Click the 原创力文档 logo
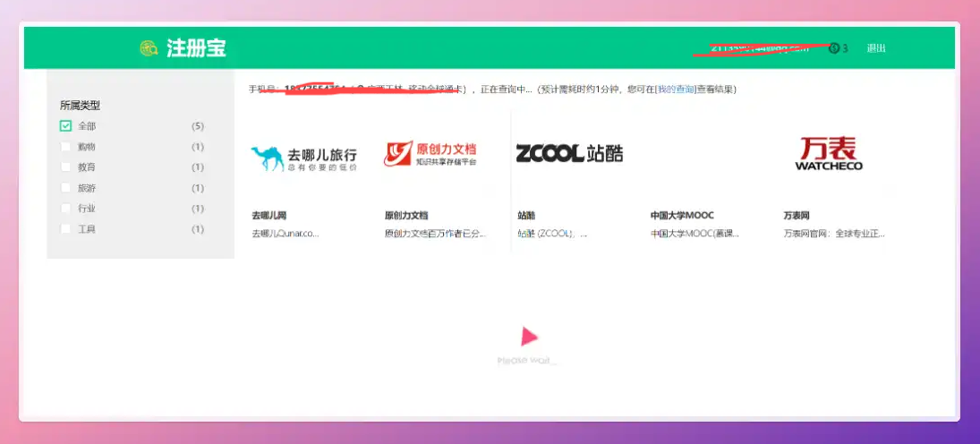This screenshot has width=980, height=444. coord(430,154)
